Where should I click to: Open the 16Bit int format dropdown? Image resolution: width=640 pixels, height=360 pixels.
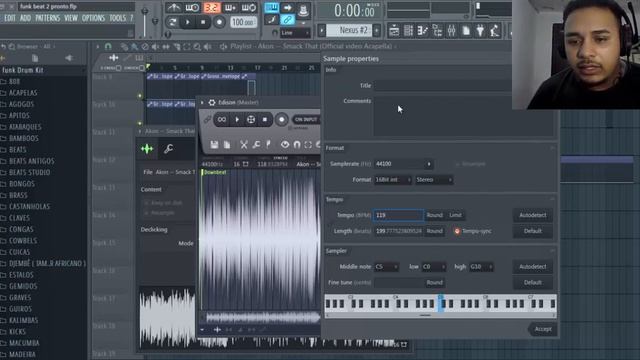coord(393,180)
